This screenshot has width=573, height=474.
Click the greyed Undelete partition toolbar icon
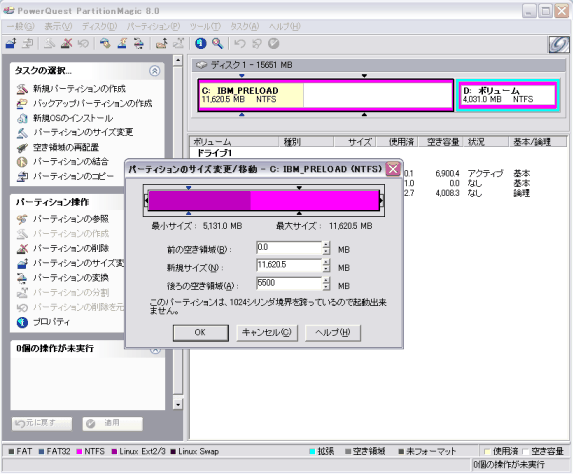click(x=83, y=43)
